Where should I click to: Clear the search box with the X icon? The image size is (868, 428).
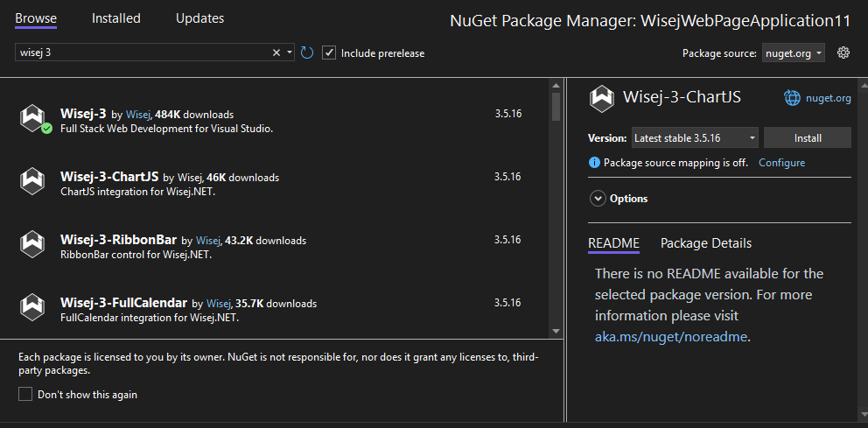(x=276, y=53)
